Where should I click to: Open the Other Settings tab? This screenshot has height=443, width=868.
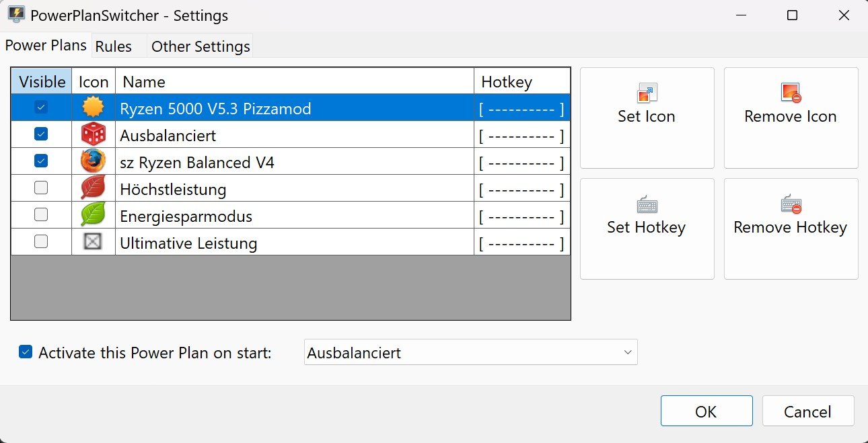[201, 46]
